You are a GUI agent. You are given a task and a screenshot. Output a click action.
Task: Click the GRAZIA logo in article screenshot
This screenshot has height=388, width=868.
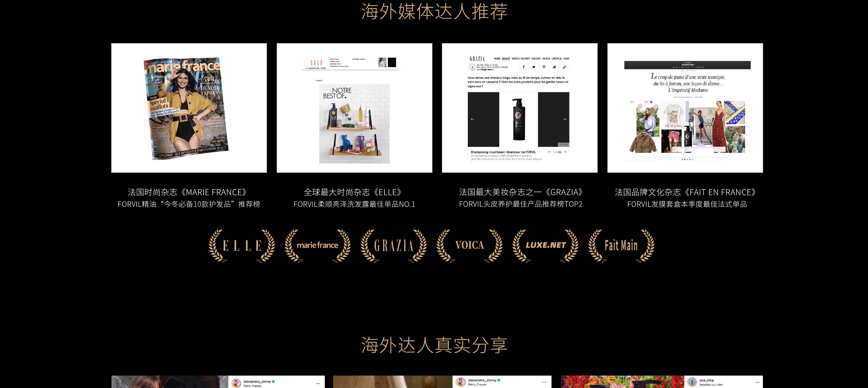coord(477,58)
